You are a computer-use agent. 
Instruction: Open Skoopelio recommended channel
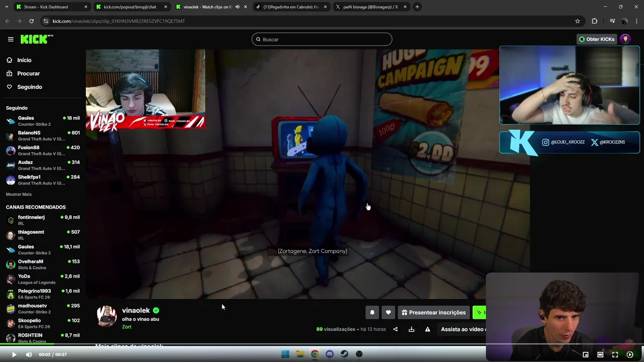point(43,323)
